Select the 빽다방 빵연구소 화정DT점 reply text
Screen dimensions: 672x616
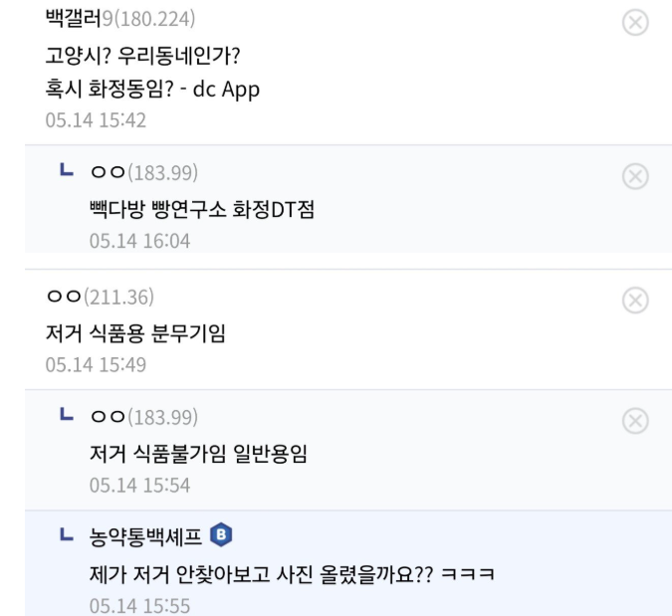(x=202, y=210)
